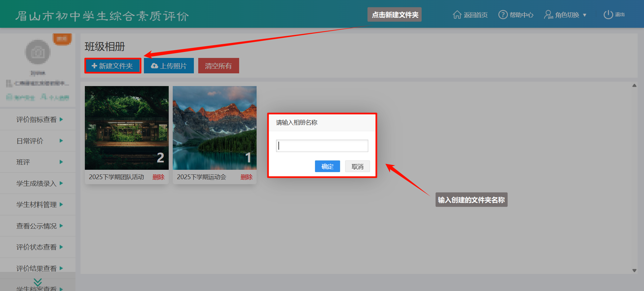644x291 pixels.
Task: Click arrow beside 学生成绩录入
Action: [x=61, y=183]
